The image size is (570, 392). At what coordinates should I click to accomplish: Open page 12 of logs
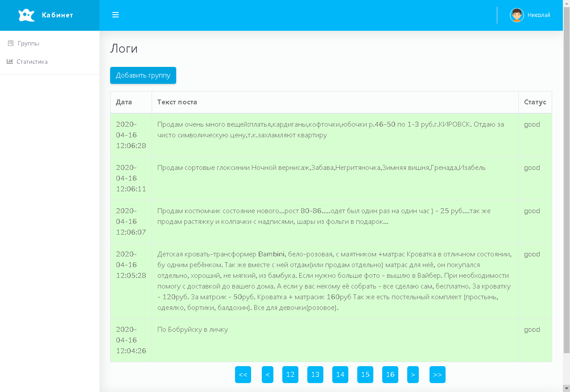pyautogui.click(x=290, y=375)
